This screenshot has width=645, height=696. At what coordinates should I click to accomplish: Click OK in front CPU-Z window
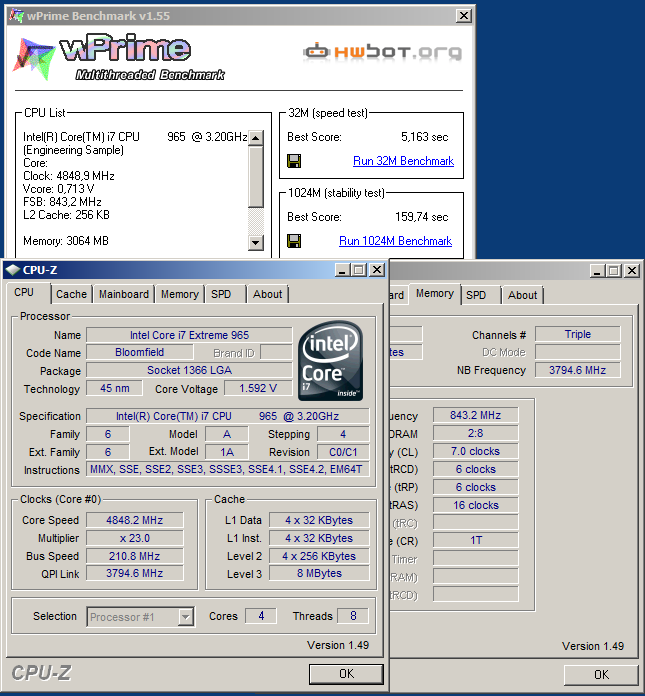pyautogui.click(x=346, y=674)
